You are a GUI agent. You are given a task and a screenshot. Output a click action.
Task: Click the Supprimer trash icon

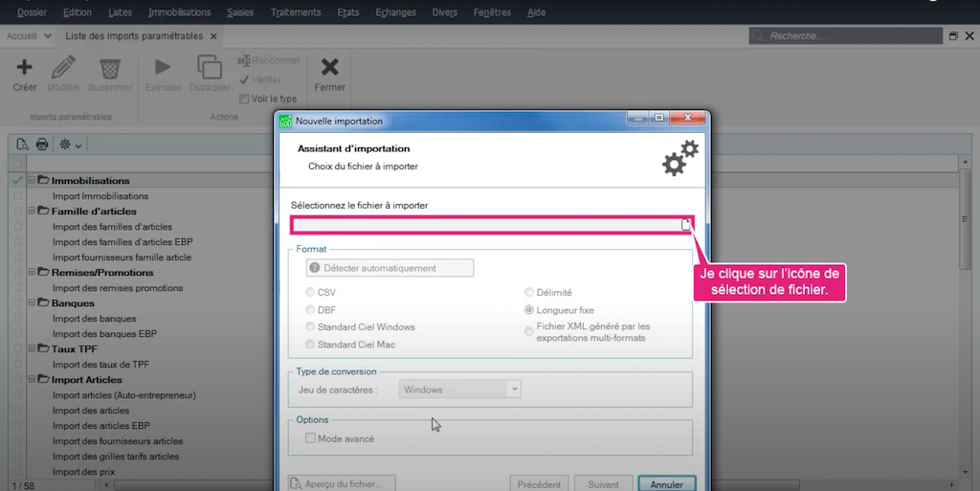pyautogui.click(x=110, y=68)
